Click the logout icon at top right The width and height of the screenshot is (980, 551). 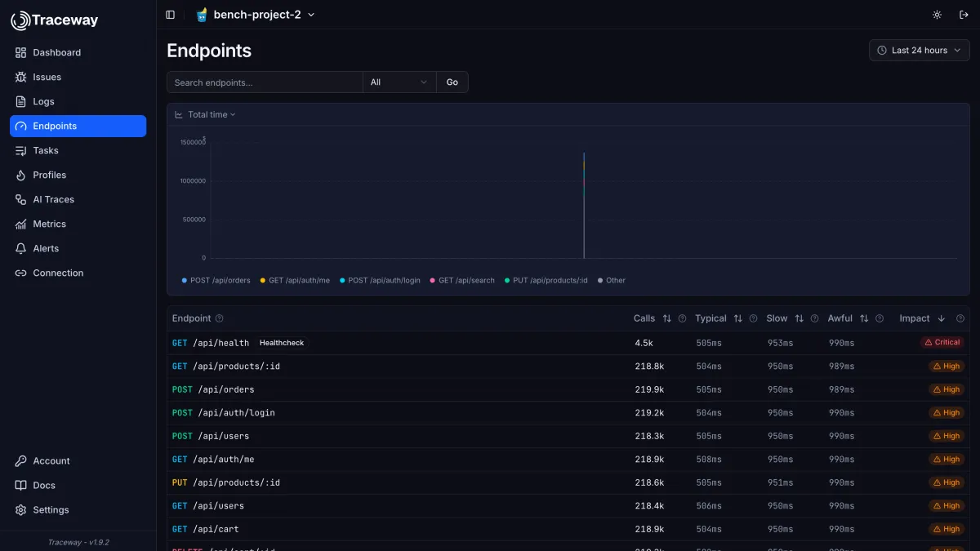click(x=963, y=15)
